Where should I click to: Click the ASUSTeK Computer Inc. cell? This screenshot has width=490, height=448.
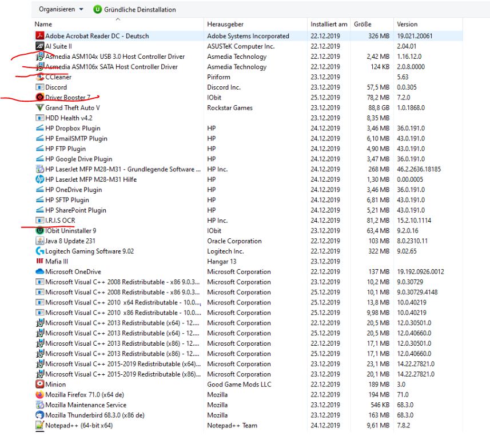(241, 46)
